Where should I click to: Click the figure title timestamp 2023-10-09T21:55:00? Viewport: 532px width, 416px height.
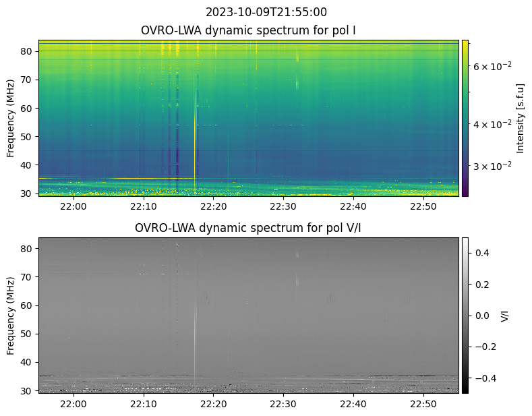coord(266,12)
